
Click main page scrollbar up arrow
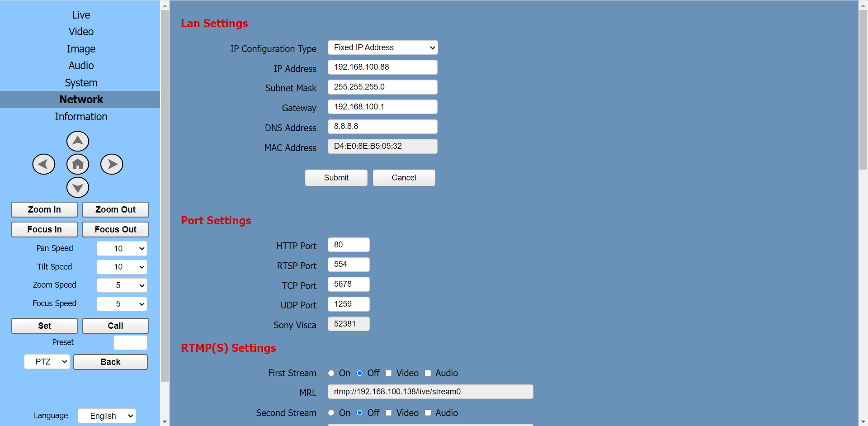[863, 5]
